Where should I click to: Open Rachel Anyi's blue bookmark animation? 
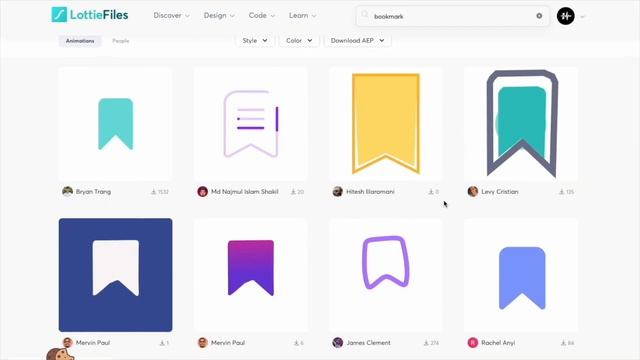pyautogui.click(x=521, y=275)
